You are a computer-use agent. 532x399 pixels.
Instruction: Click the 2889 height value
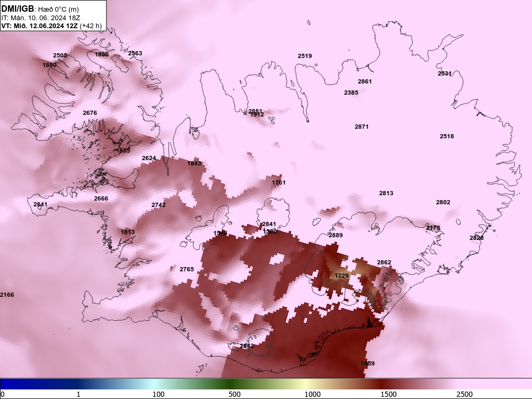(336, 235)
